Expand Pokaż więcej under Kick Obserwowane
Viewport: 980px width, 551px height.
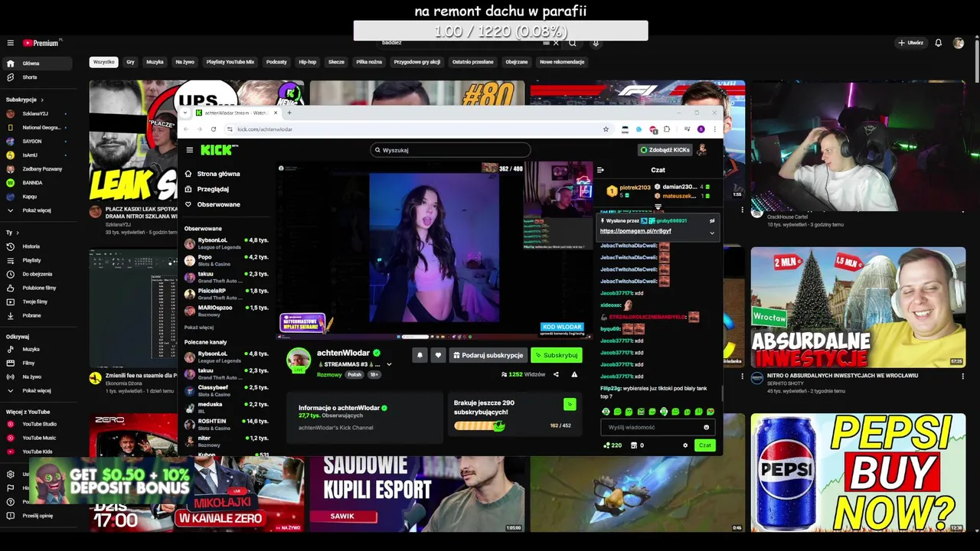click(x=199, y=328)
